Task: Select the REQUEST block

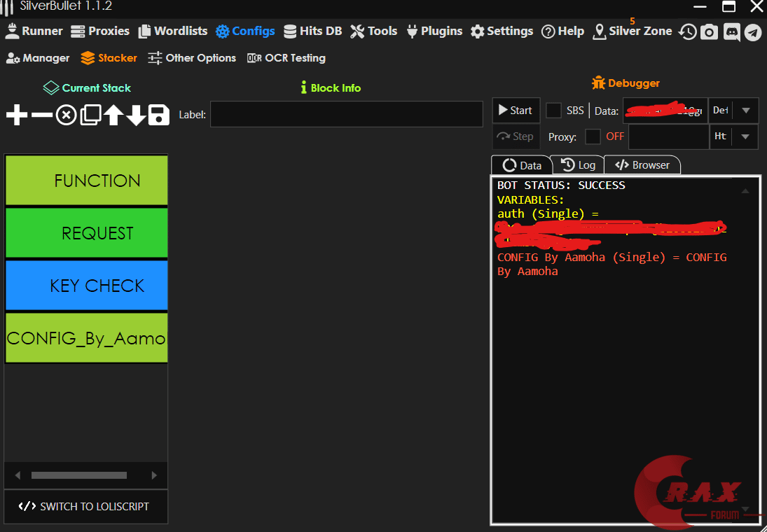Action: (x=87, y=232)
